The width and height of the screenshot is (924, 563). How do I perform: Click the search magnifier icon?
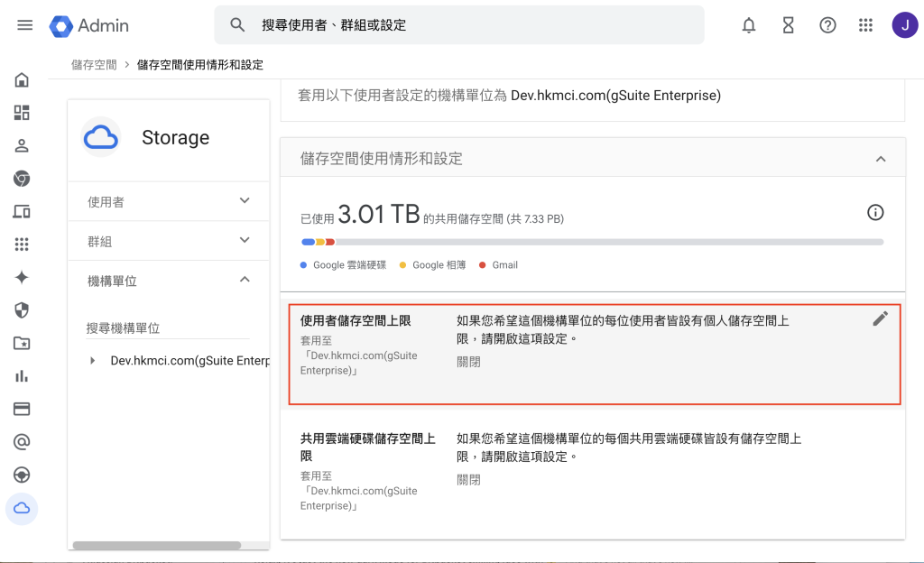click(237, 24)
